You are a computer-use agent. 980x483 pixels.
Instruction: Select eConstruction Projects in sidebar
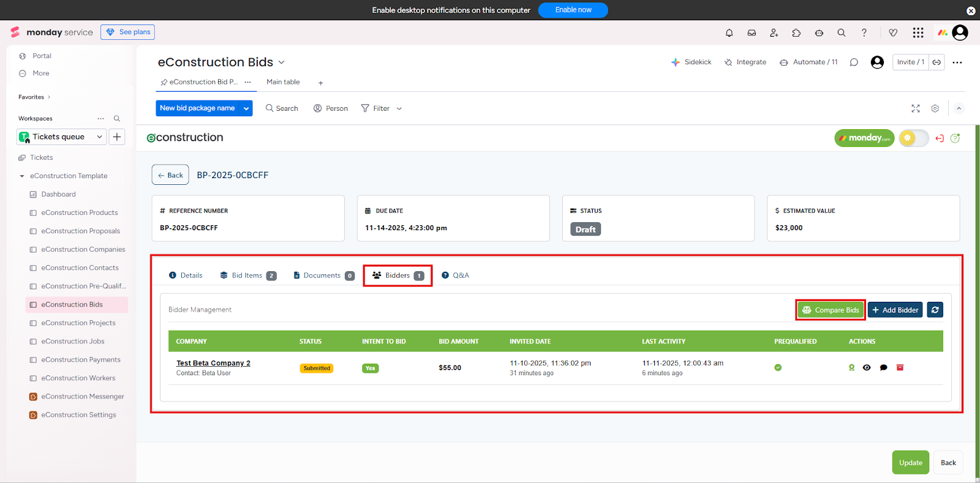pos(78,323)
